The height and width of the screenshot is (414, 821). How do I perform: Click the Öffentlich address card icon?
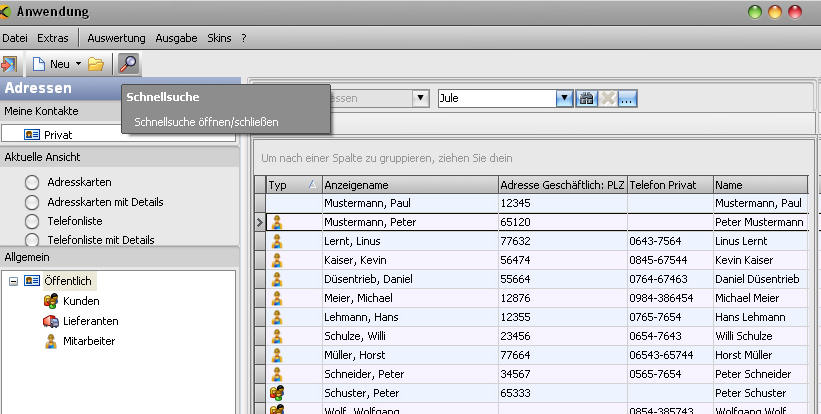click(32, 281)
